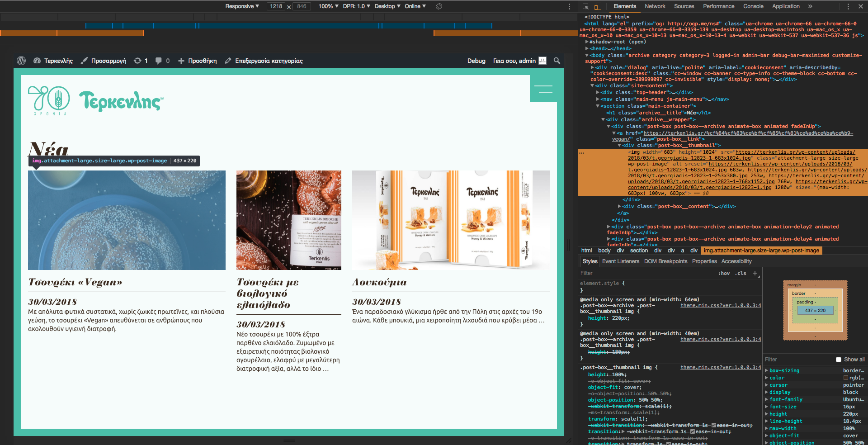This screenshot has height=445, width=868.
Task: Toggle the :hov element state button
Action: pyautogui.click(x=724, y=273)
